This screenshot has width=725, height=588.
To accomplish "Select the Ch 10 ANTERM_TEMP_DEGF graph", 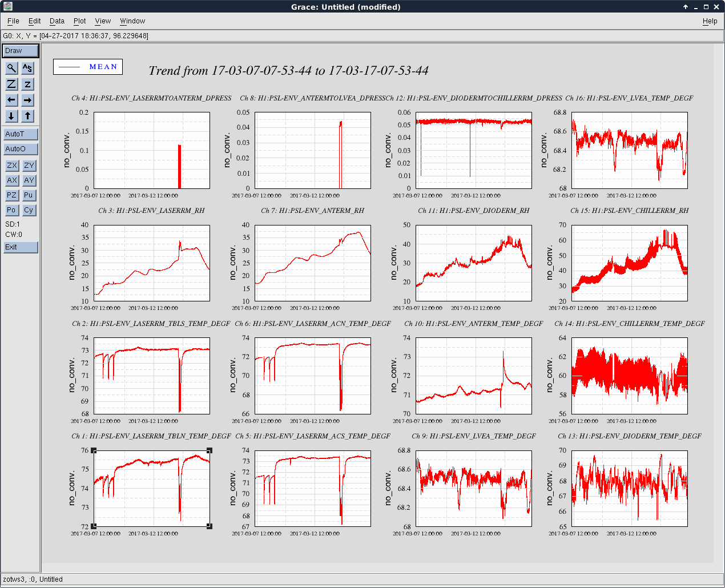I will 474,376.
